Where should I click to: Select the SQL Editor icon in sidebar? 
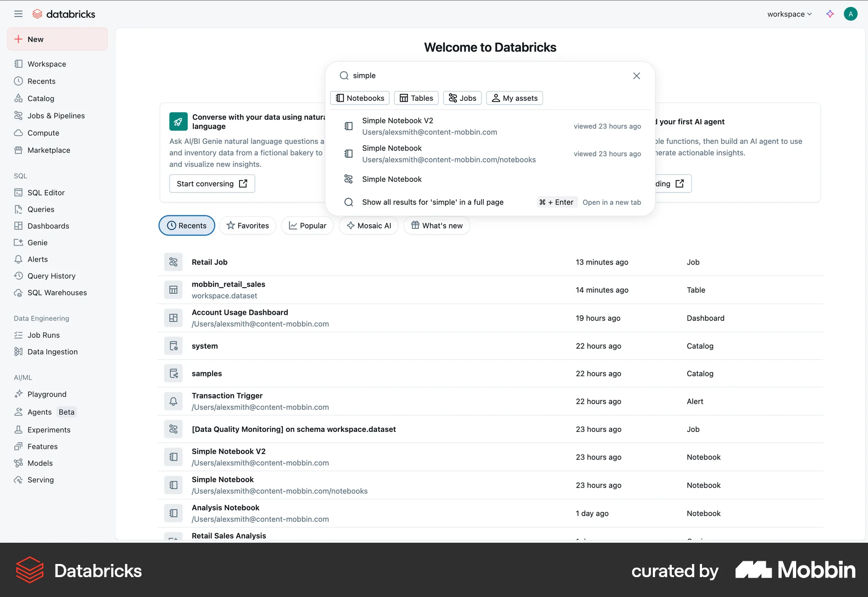[19, 192]
